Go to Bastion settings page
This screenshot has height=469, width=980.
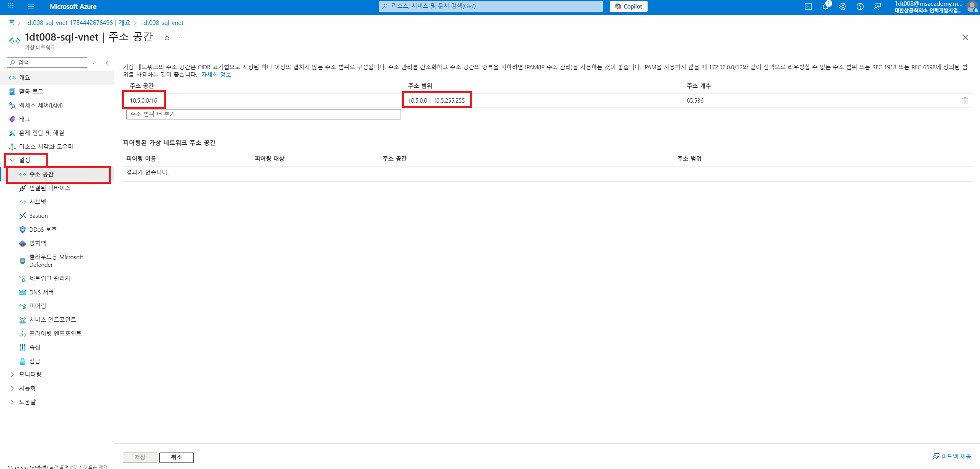(38, 216)
